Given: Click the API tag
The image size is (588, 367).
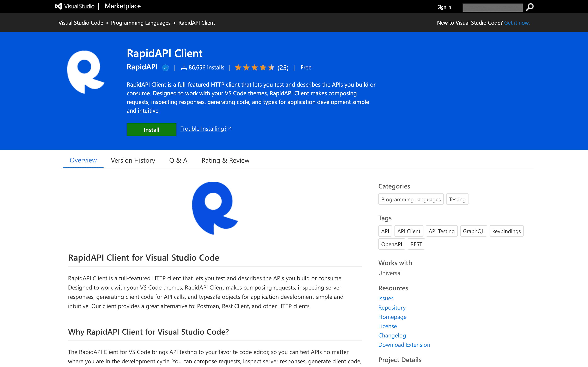Looking at the screenshot, I should 385,231.
